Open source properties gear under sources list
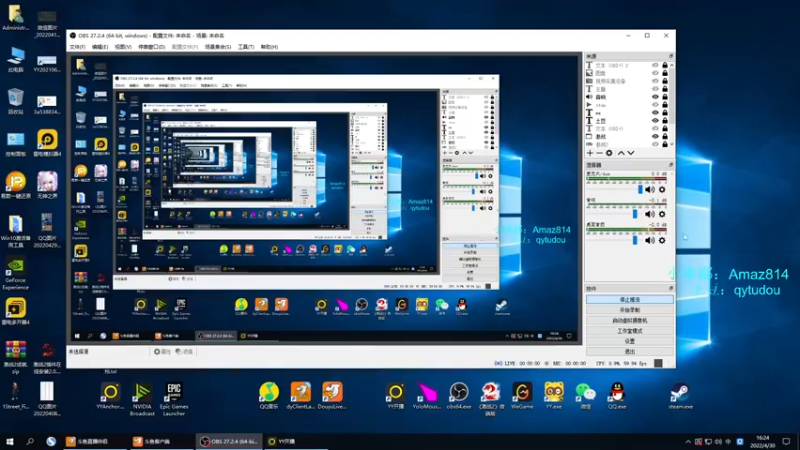 (609, 153)
